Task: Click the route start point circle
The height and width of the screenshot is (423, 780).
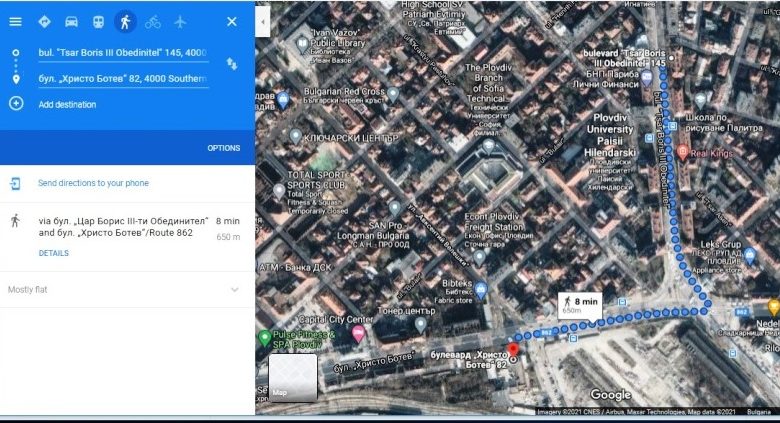Action: pos(671,58)
